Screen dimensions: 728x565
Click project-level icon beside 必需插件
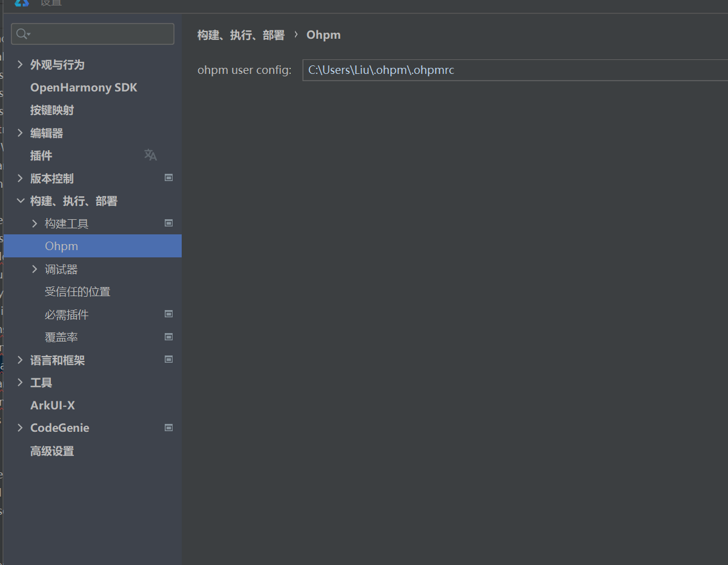pos(169,314)
